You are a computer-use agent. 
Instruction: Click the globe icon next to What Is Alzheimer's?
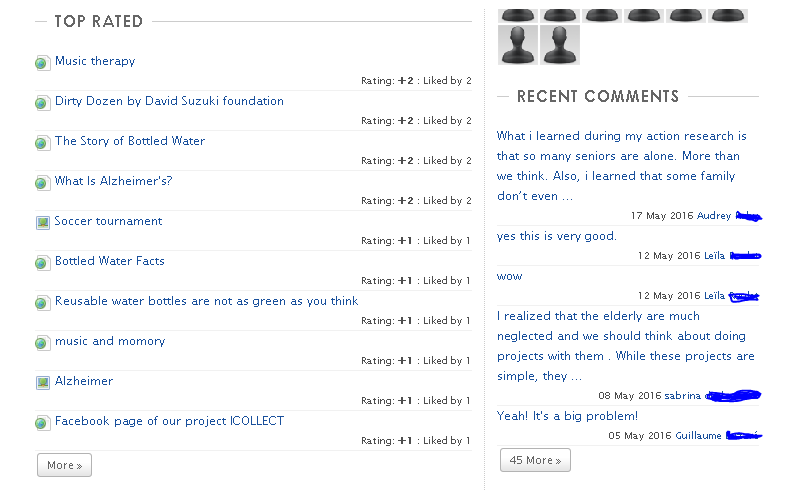tap(43, 183)
